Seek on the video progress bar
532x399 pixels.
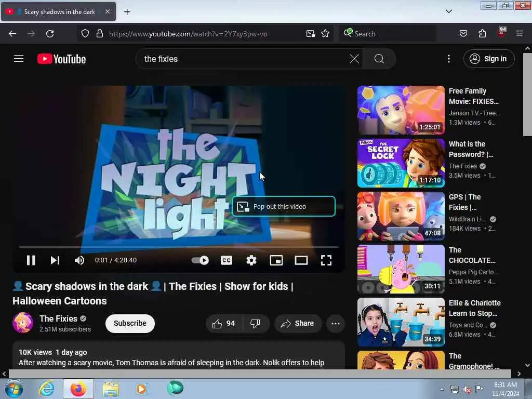pyautogui.click(x=179, y=247)
